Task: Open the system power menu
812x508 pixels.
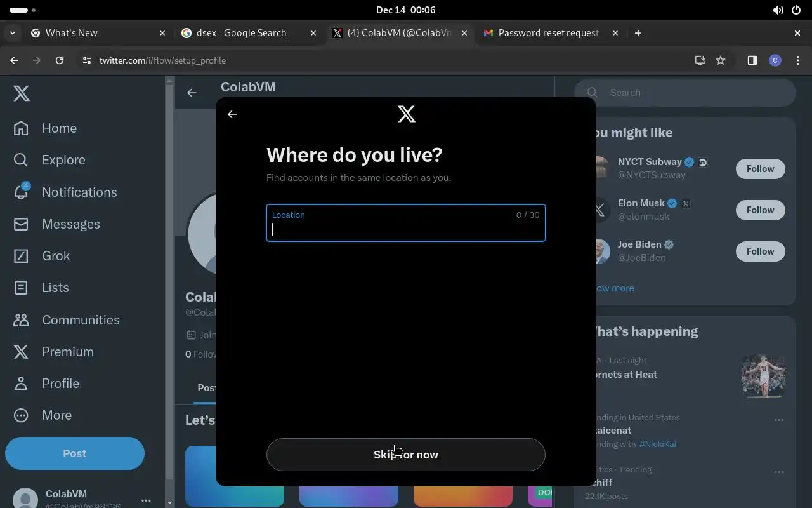Action: [x=797, y=10]
